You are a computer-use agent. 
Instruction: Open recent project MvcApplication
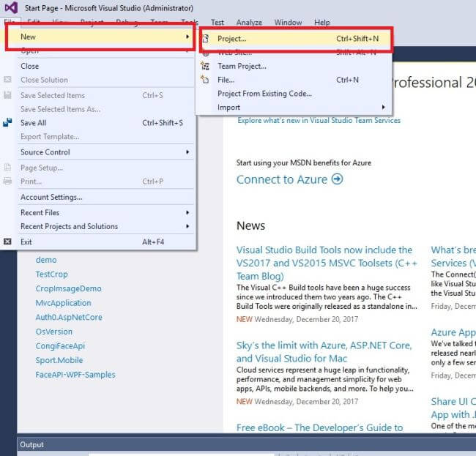point(63,302)
